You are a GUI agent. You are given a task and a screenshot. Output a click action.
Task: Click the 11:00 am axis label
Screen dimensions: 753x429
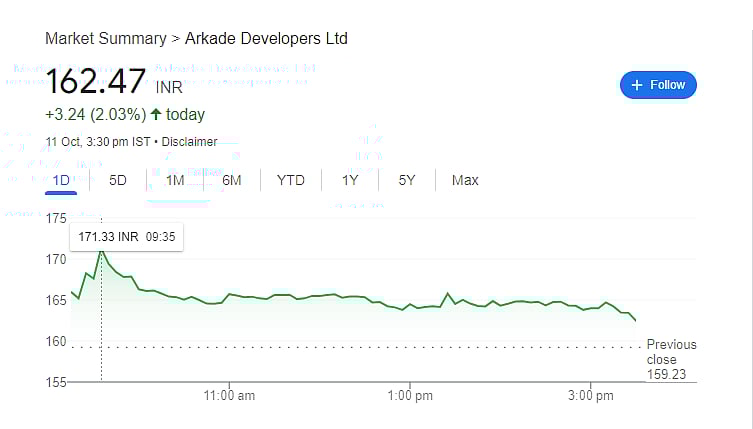pyautogui.click(x=229, y=396)
